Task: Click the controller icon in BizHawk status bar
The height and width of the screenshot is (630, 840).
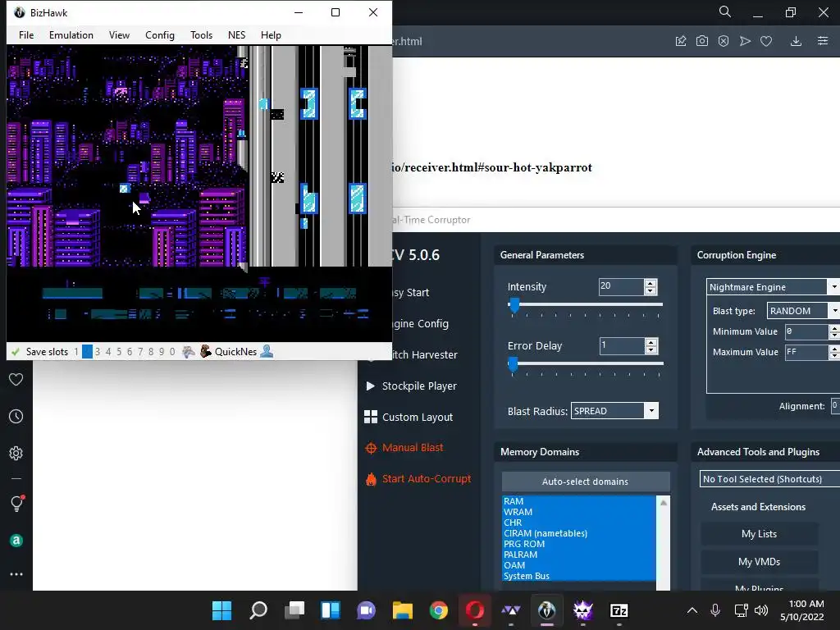Action: pos(189,352)
